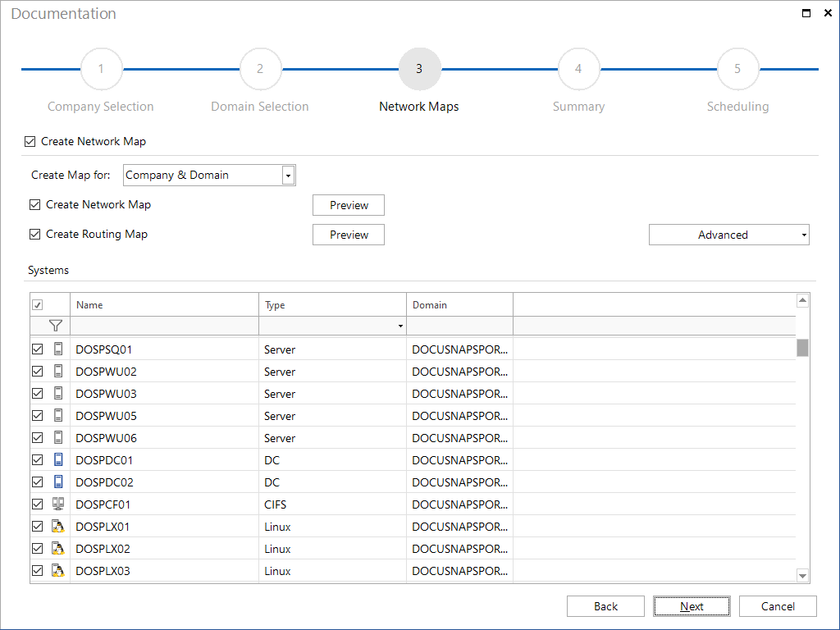Click the server icon for DOSPWU02
This screenshot has width=840, height=630.
[x=58, y=372]
